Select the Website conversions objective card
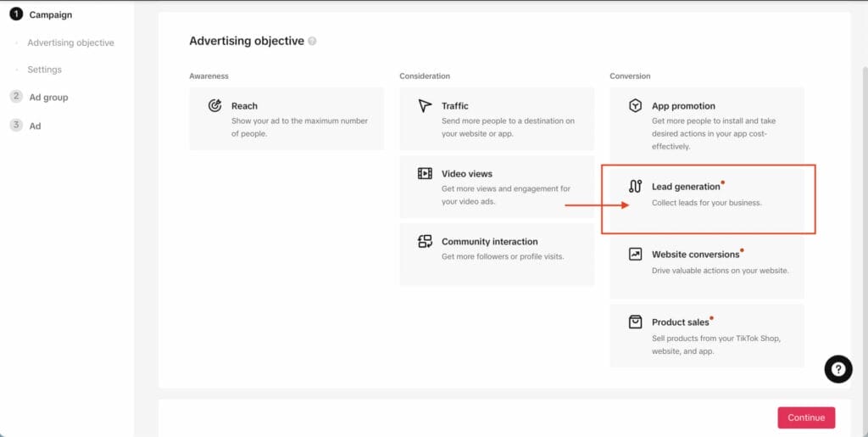This screenshot has width=868, height=437. [x=707, y=267]
